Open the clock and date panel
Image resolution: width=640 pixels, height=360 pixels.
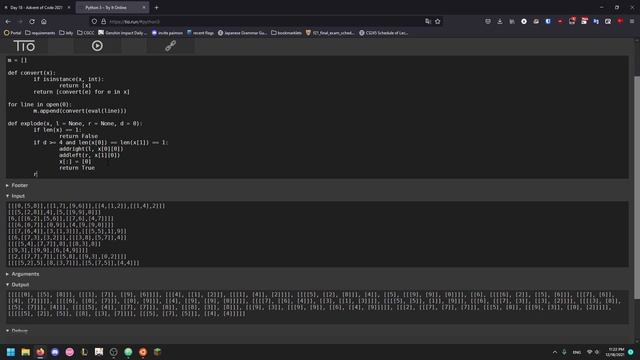(616, 352)
